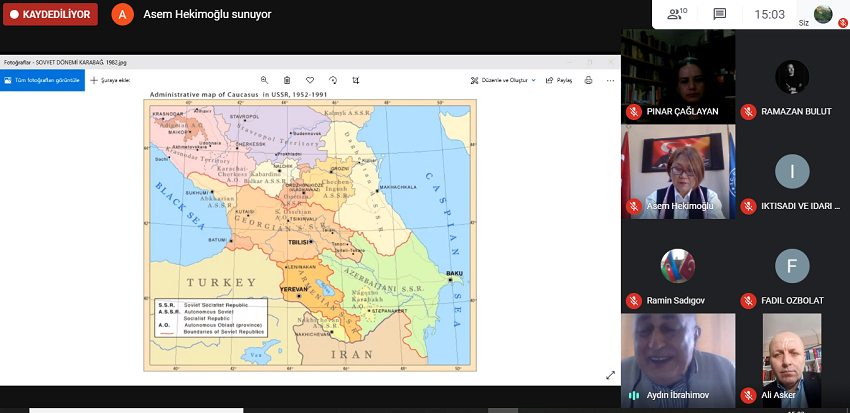Screen dimensions: 850x413
Task: Click the KAYDEDİLİYOR recording indicator
Action: pyautogui.click(x=50, y=15)
